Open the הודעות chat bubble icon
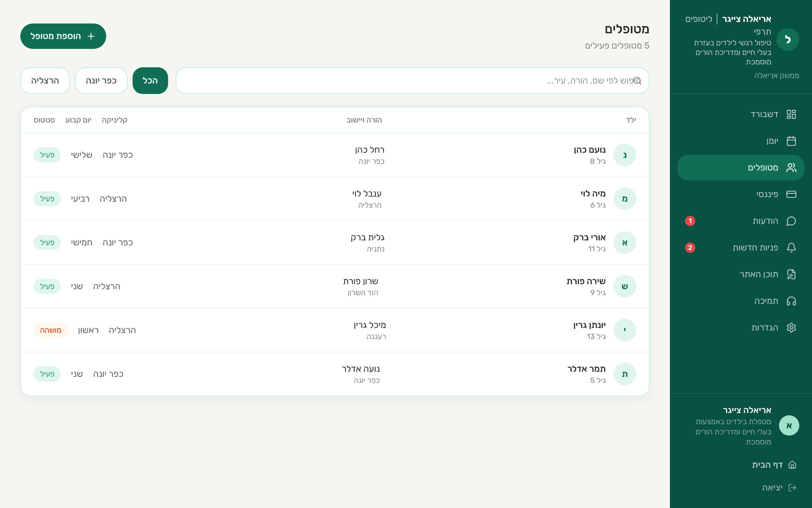The width and height of the screenshot is (812, 508). (x=791, y=221)
